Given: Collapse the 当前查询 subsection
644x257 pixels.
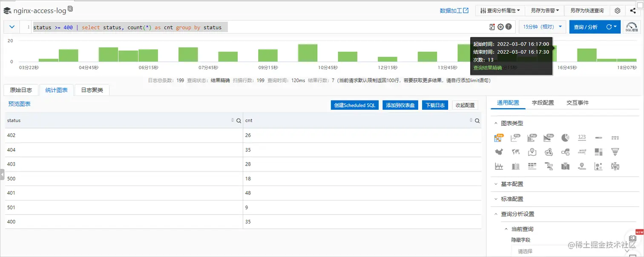Looking at the screenshot, I should (x=506, y=229).
